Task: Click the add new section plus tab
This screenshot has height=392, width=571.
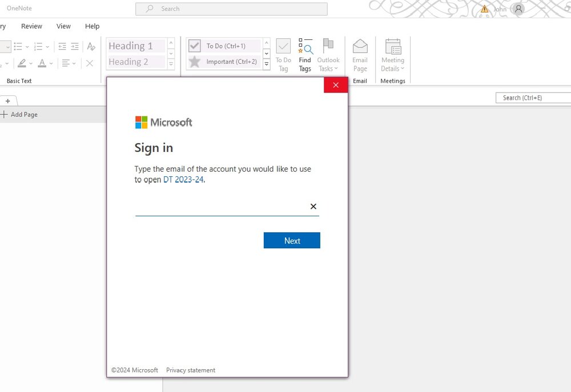Action: (x=7, y=101)
